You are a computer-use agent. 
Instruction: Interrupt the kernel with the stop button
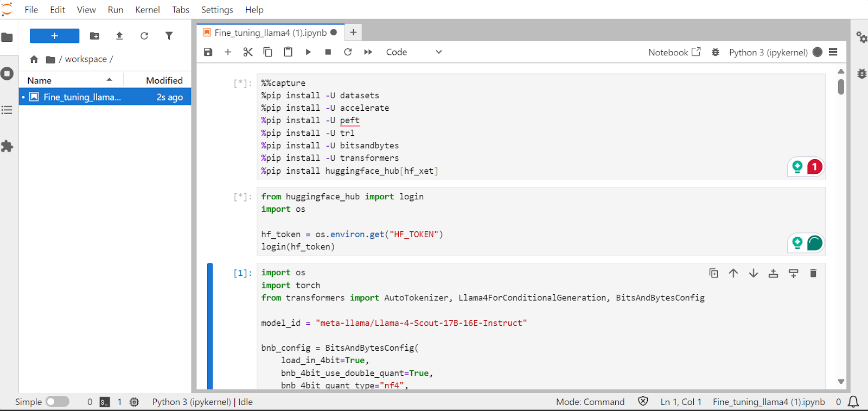coord(328,52)
